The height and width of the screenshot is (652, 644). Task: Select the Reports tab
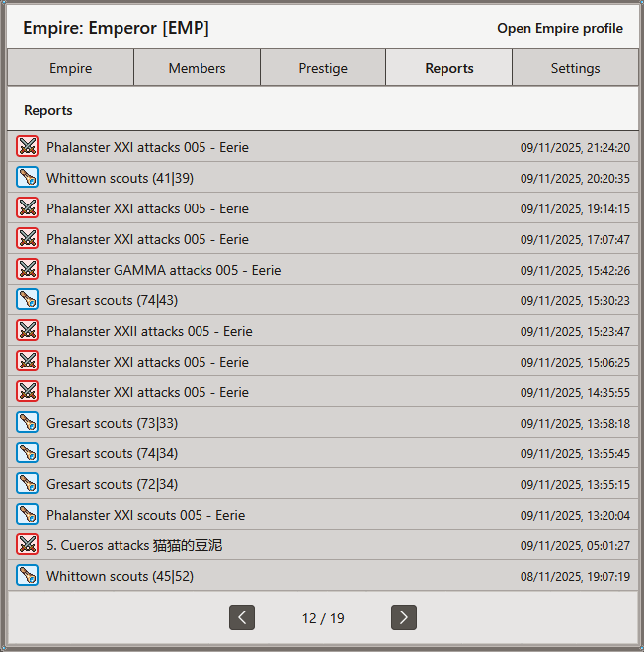(449, 68)
